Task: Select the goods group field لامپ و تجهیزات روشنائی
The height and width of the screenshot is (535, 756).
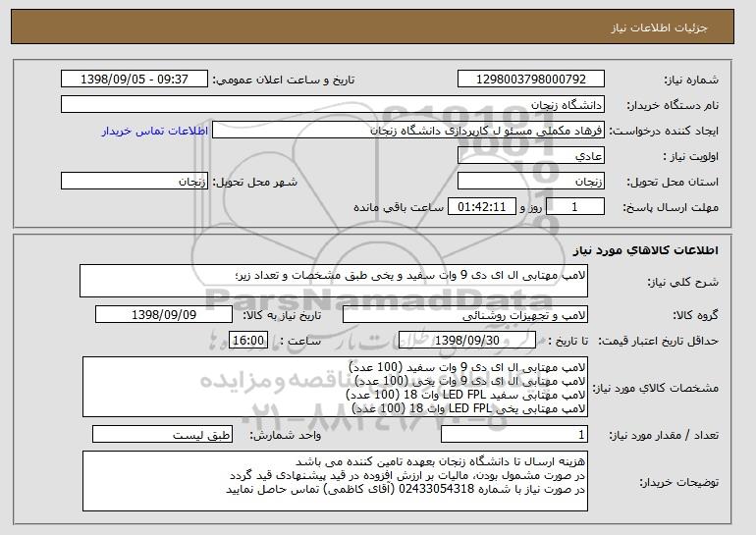Action: point(465,315)
